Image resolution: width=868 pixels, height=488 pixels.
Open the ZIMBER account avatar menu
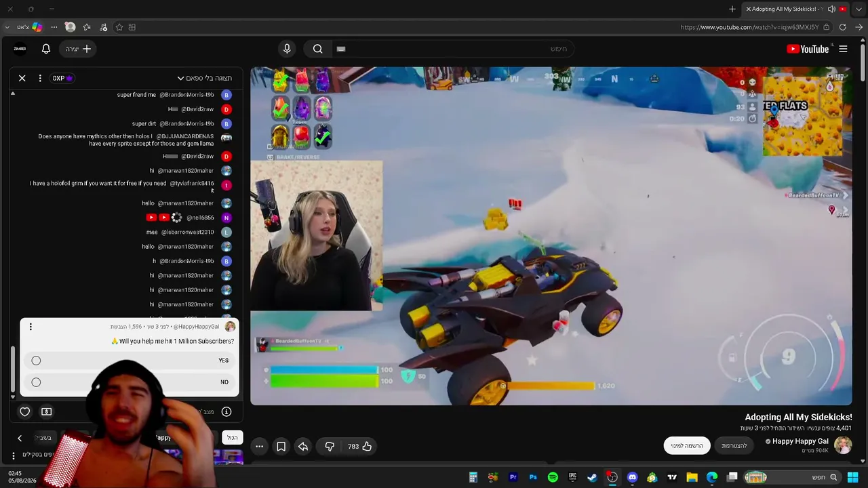click(x=20, y=49)
